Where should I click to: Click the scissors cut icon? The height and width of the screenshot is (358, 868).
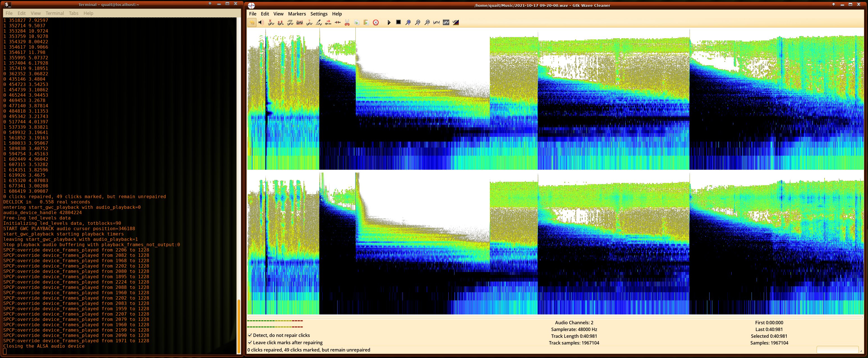pyautogui.click(x=347, y=22)
